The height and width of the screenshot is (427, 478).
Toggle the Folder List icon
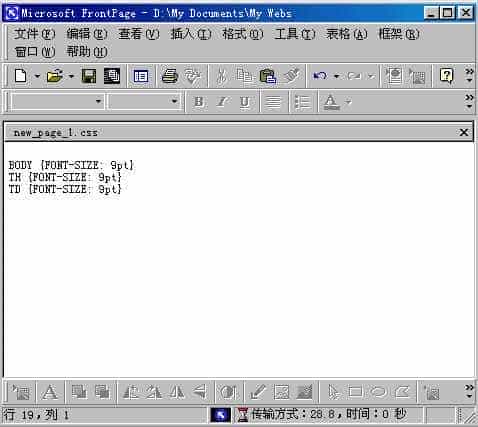tap(141, 76)
